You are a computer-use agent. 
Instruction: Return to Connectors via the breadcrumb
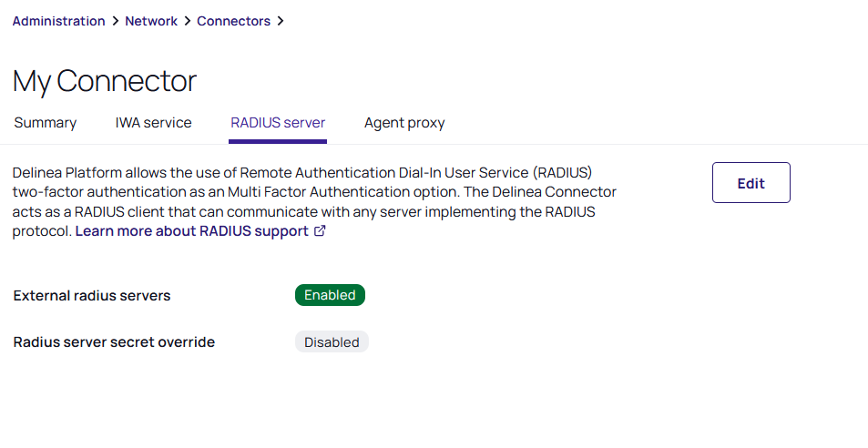click(233, 21)
